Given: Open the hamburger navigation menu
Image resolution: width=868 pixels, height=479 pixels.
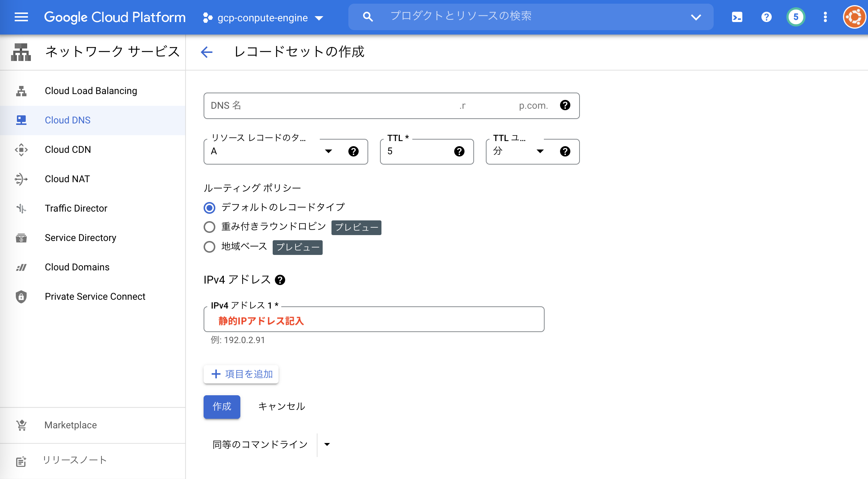Looking at the screenshot, I should coord(21,17).
